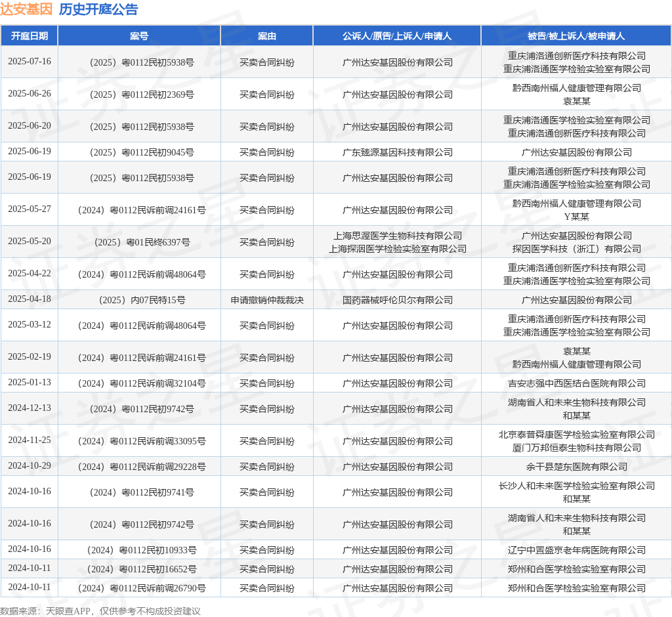Click the 达安基因 title text
The width and height of the screenshot is (672, 617).
[x=26, y=9]
